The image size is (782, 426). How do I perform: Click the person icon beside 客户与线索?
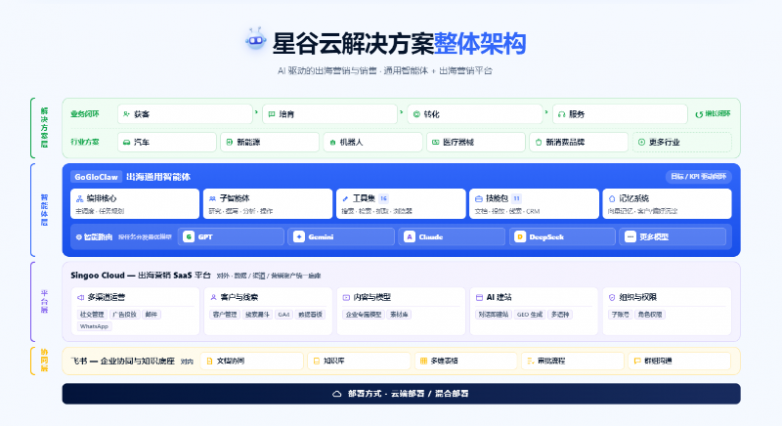point(213,297)
